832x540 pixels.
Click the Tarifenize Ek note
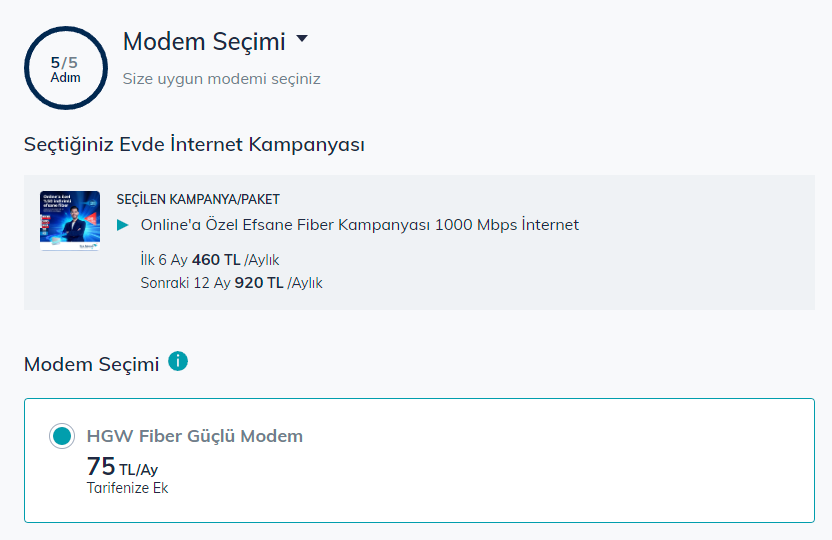click(127, 489)
